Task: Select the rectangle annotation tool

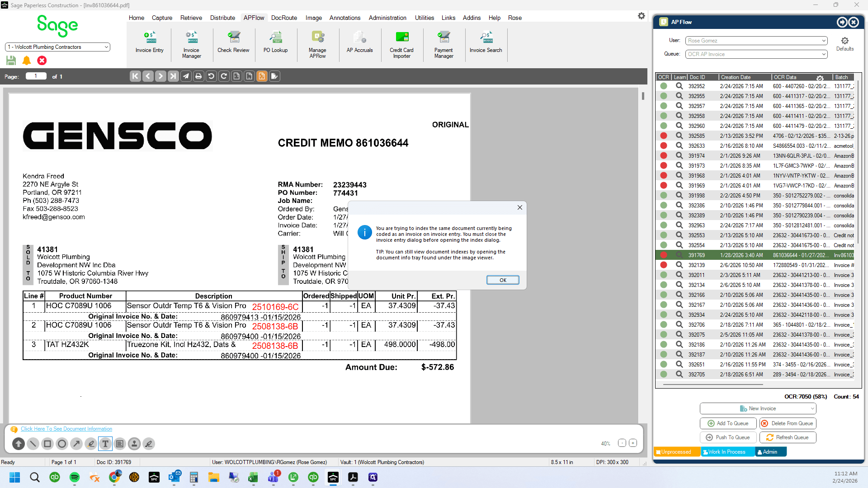Action: coord(47,444)
